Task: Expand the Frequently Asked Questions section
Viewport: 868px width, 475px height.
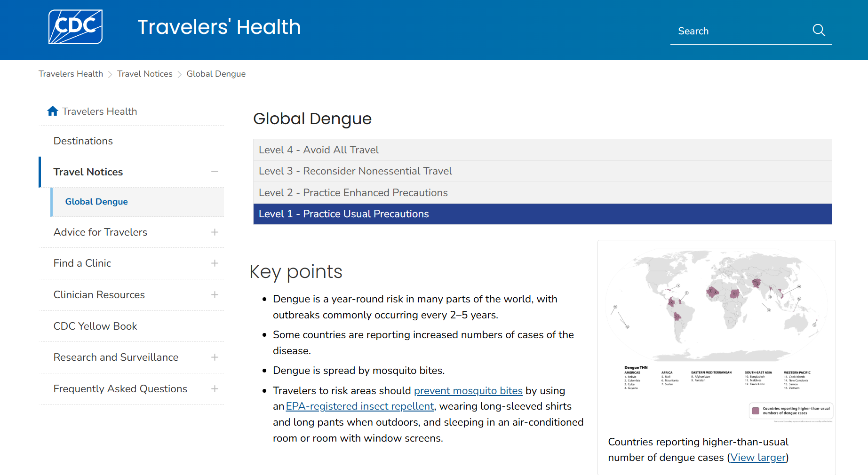Action: click(x=215, y=389)
